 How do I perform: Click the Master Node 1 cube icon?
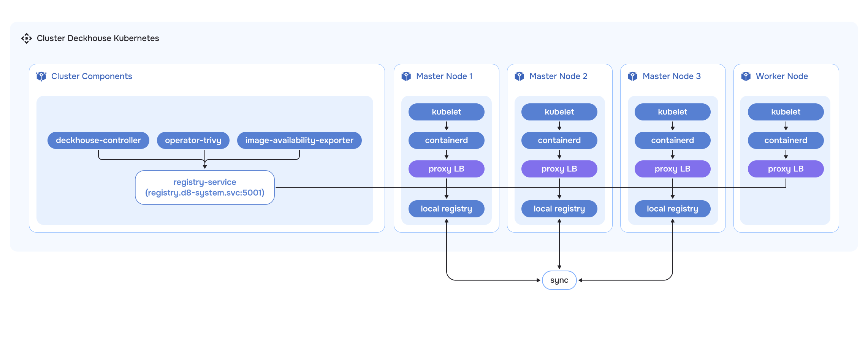pyautogui.click(x=406, y=76)
